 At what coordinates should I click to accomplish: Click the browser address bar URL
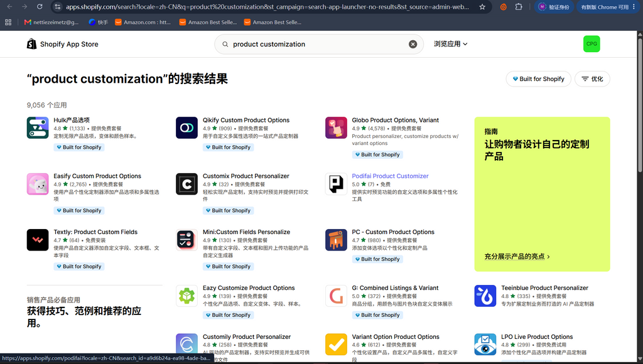tap(267, 7)
